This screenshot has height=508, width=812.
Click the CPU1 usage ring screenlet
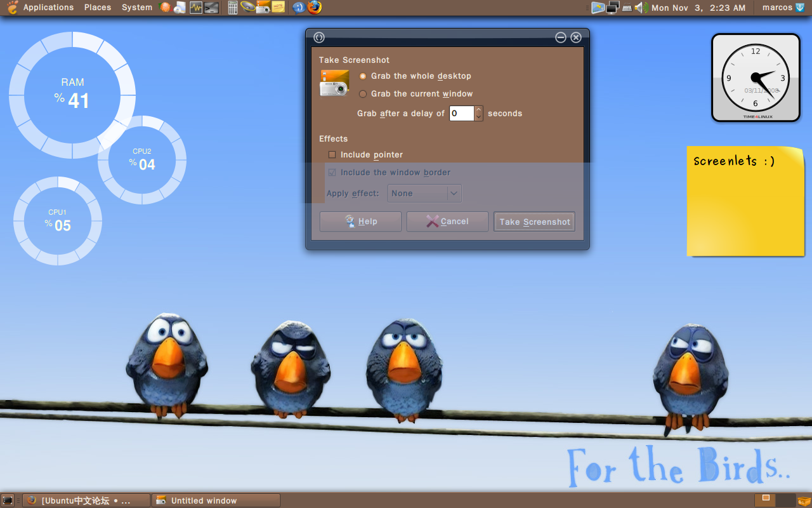click(x=58, y=221)
